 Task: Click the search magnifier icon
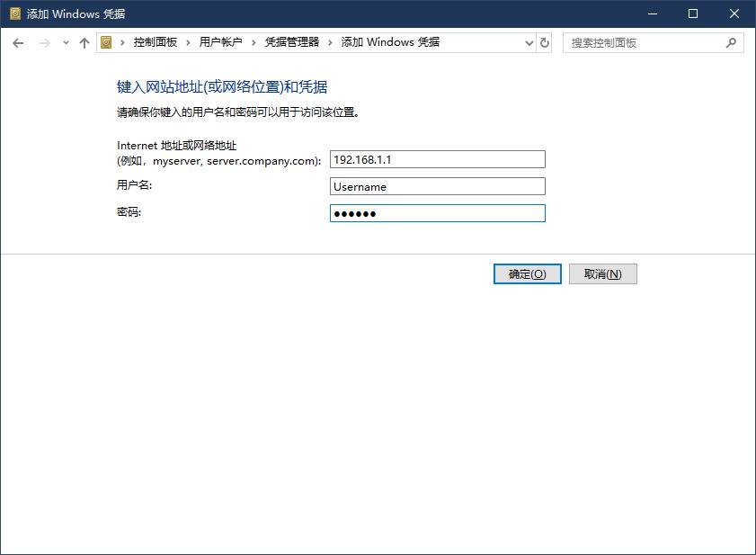click(x=731, y=43)
